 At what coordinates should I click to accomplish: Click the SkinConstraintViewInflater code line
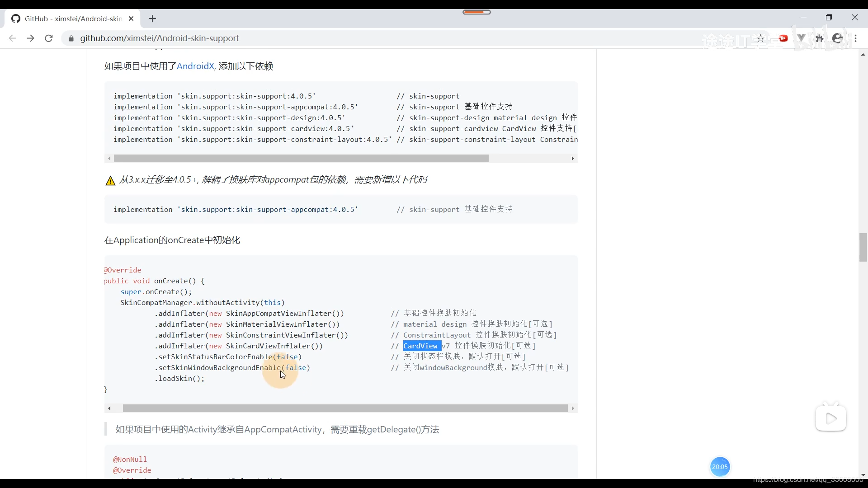pyautogui.click(x=251, y=335)
